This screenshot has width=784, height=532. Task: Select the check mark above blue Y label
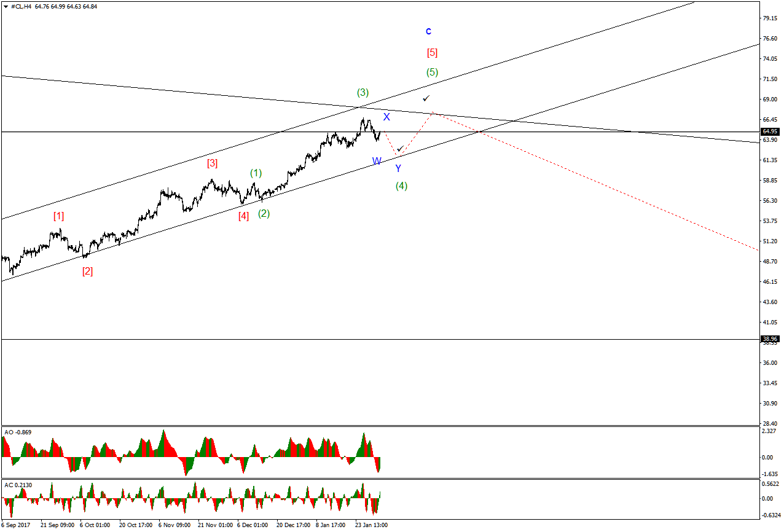pos(400,149)
